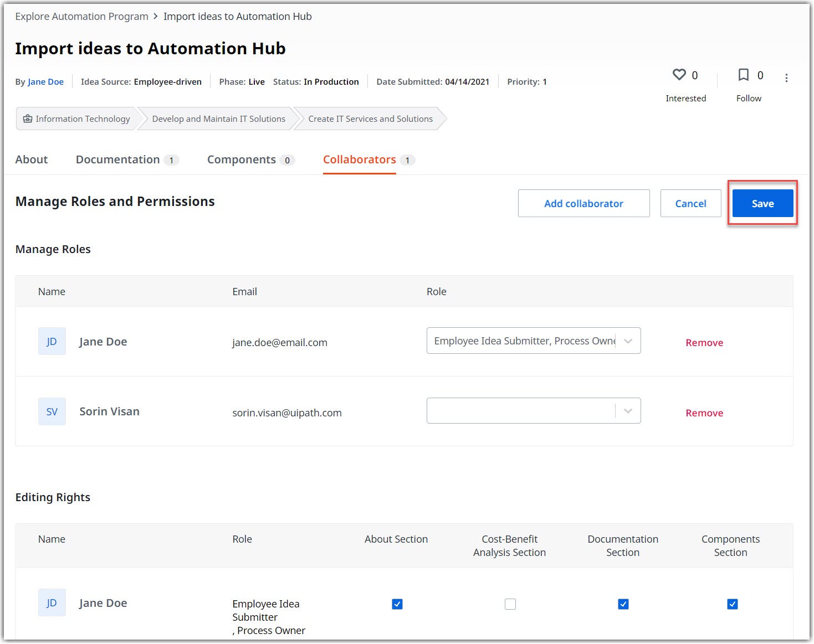Save the roles and permissions
The height and width of the screenshot is (644, 814).
(762, 204)
